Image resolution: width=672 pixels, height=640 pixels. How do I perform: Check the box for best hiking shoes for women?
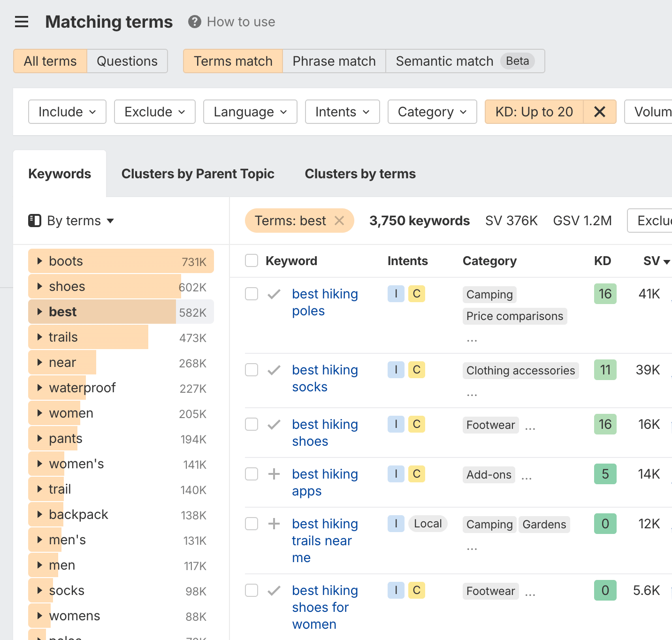252,590
